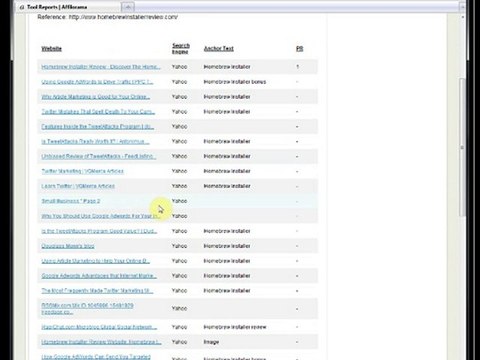Select the 'Image' anchor text cell
The image size is (480, 360).
[211, 342]
